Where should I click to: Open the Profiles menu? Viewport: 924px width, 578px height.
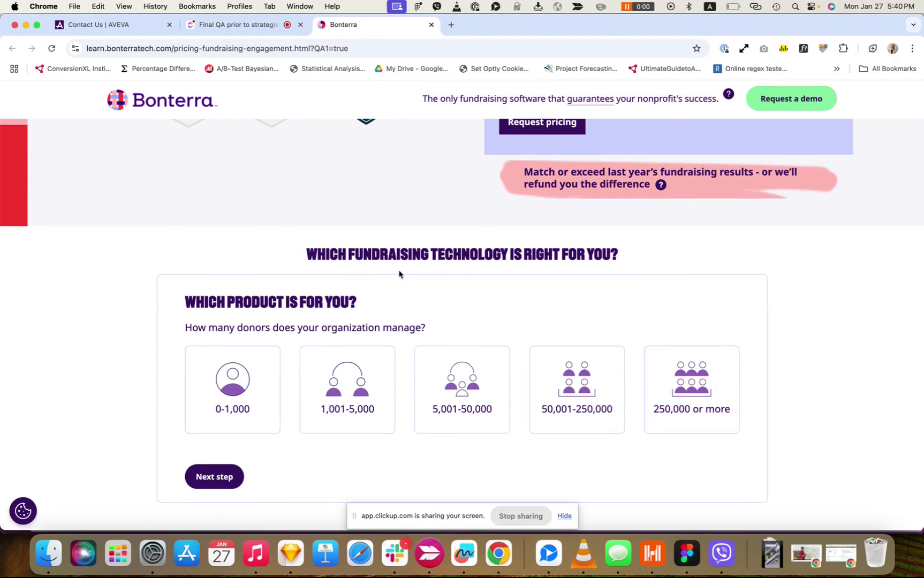pos(239,6)
